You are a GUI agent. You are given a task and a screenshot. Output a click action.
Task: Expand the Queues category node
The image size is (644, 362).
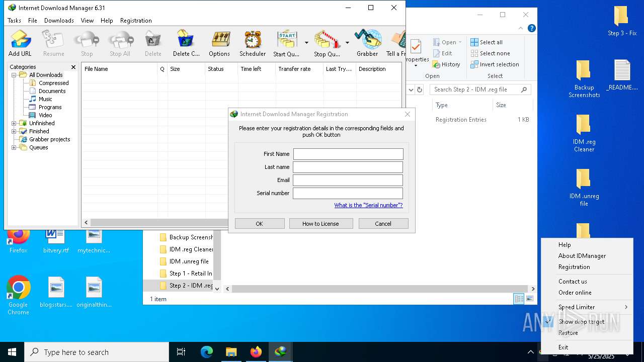14,147
